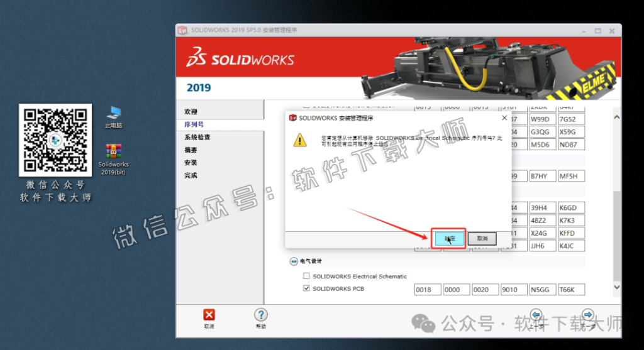
Task: Select 安装 step in sidebar
Action: pos(191,163)
